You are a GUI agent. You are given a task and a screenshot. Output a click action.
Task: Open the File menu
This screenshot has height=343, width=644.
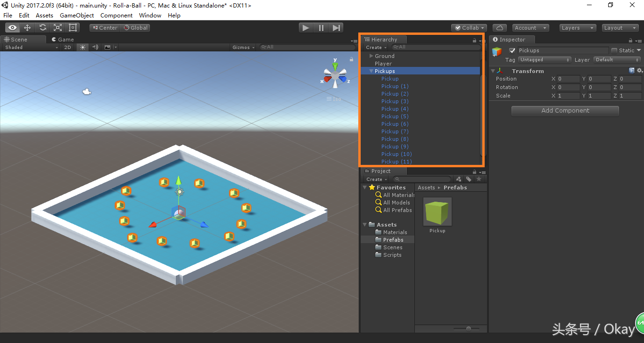point(8,15)
